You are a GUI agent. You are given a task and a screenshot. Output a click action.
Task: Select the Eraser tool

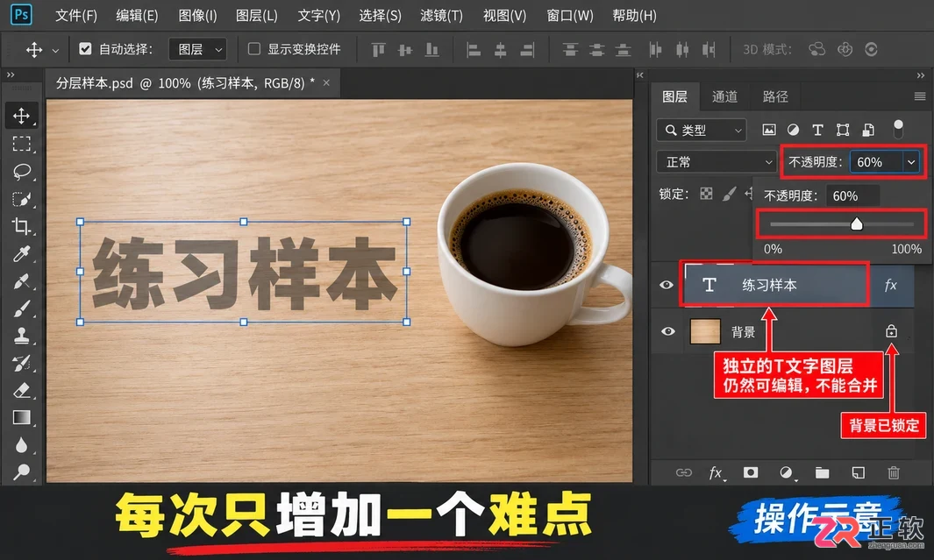click(21, 390)
